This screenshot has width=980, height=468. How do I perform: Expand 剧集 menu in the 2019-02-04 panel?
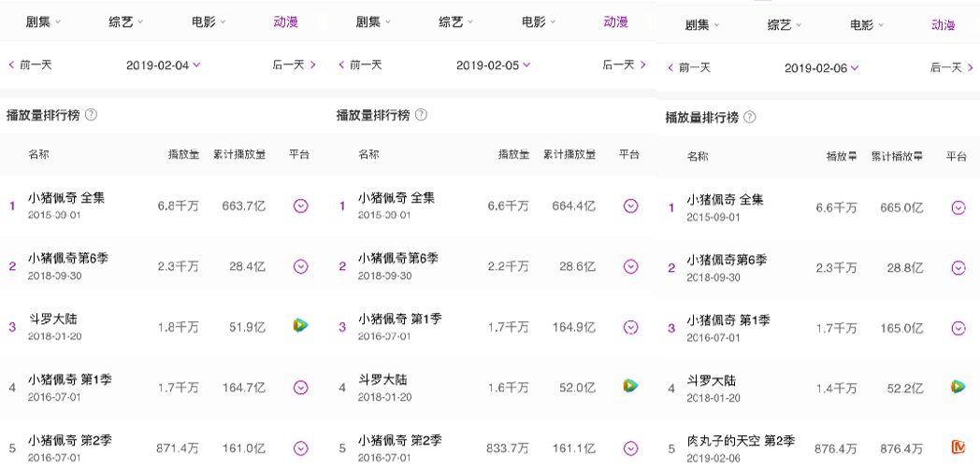(x=45, y=21)
